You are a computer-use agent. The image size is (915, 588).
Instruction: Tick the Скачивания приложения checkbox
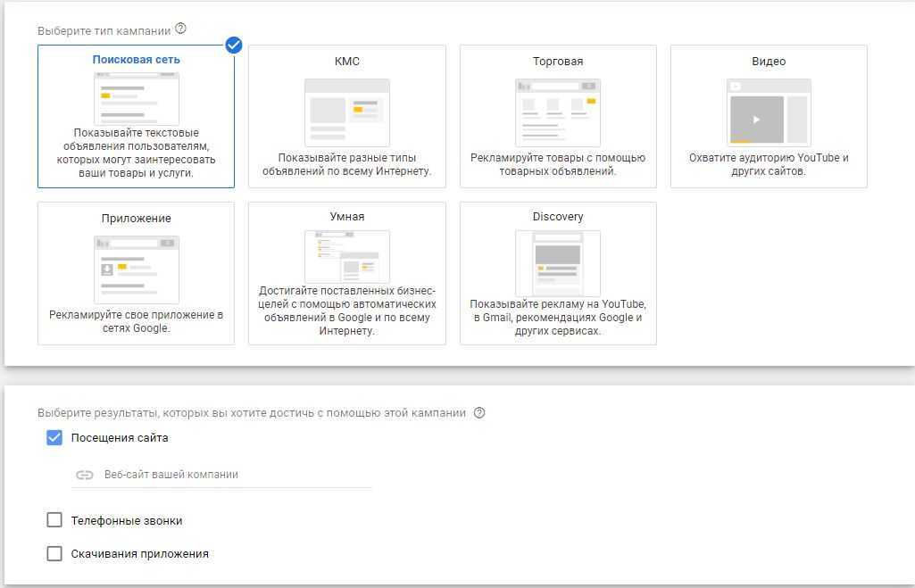coord(54,553)
